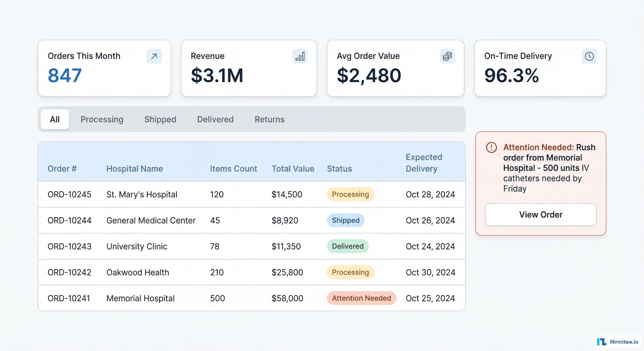Screen dimensions: 644x351
Task: Open the Returns tab
Action: pos(269,119)
